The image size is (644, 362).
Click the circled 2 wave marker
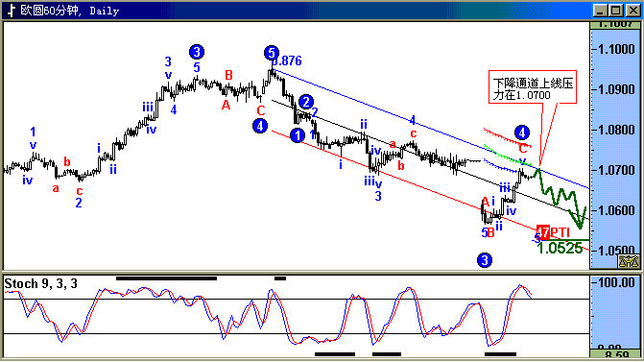pos(306,102)
